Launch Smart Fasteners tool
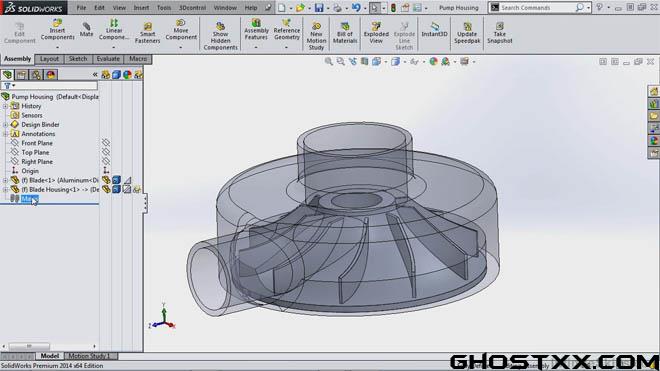The height and width of the screenshot is (371, 660). pyautogui.click(x=147, y=33)
